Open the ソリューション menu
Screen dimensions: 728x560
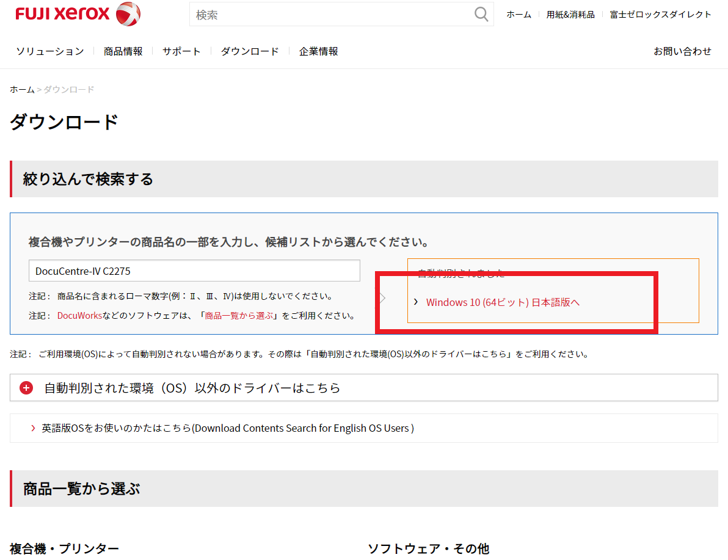point(50,51)
